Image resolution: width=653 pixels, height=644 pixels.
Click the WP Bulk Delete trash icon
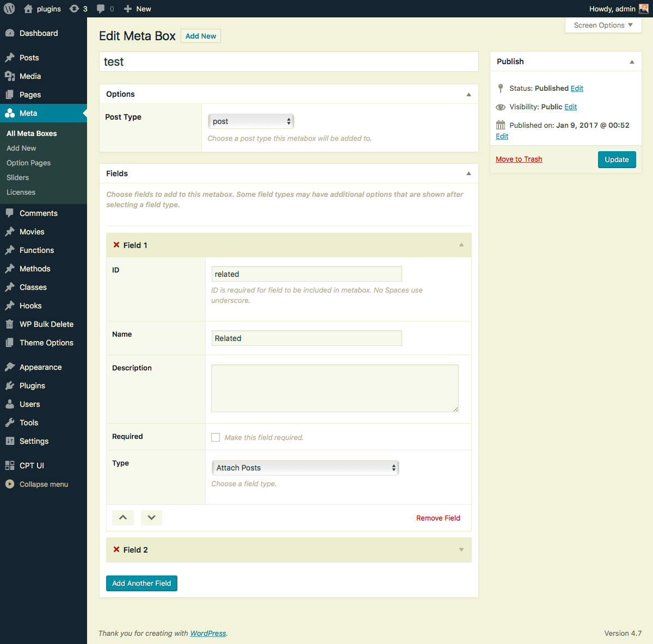[10, 324]
